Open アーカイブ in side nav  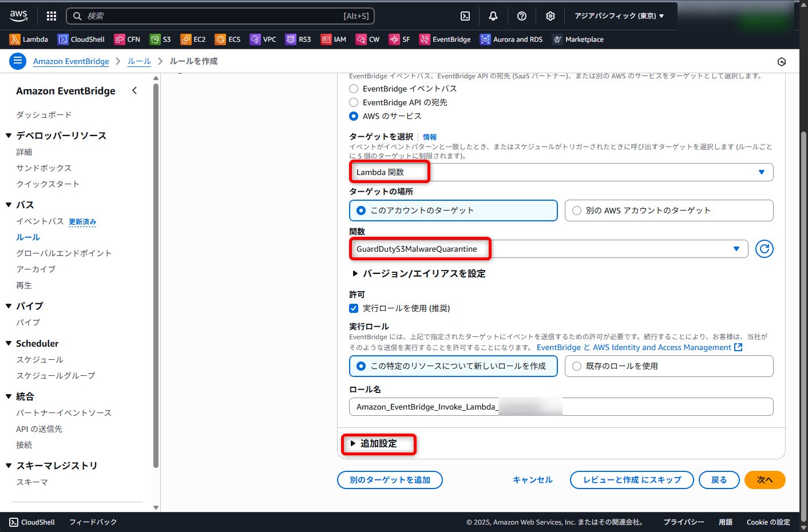coord(36,269)
